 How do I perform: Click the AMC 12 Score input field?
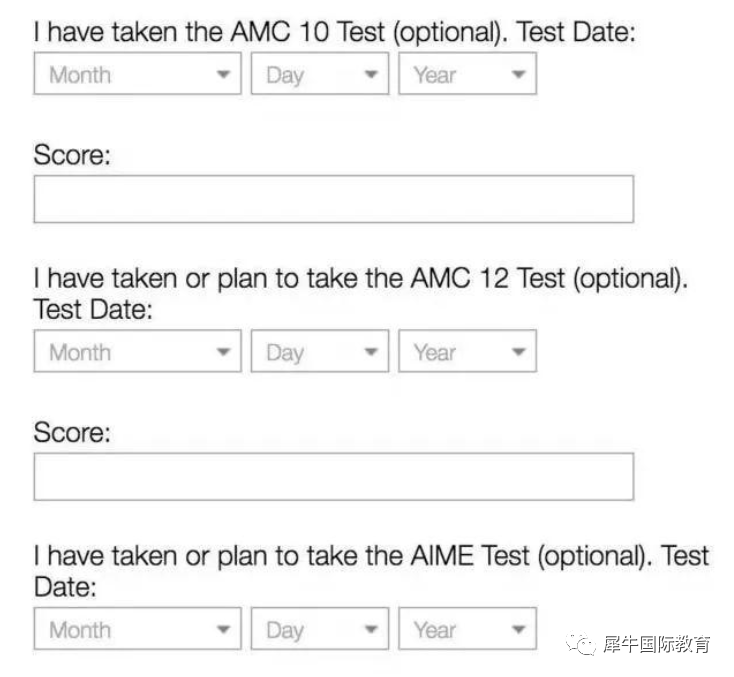point(334,477)
